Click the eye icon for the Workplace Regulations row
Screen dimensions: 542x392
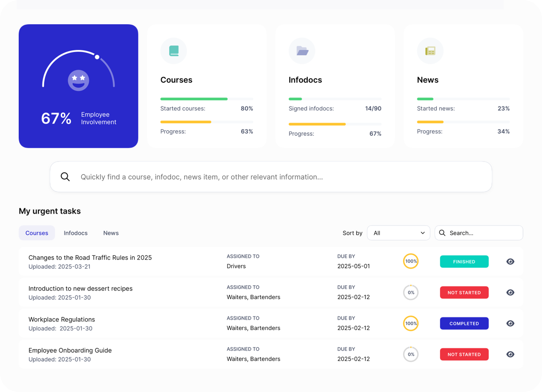pyautogui.click(x=510, y=323)
